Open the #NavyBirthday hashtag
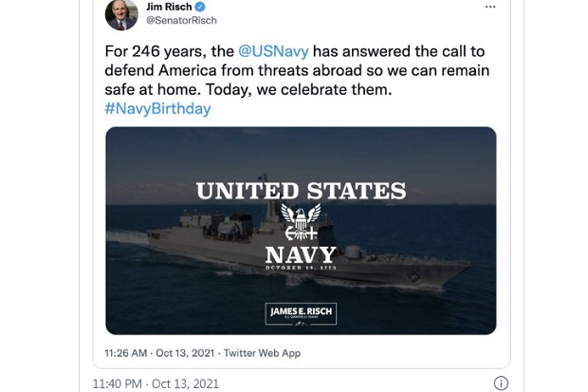The image size is (588, 392). (157, 109)
